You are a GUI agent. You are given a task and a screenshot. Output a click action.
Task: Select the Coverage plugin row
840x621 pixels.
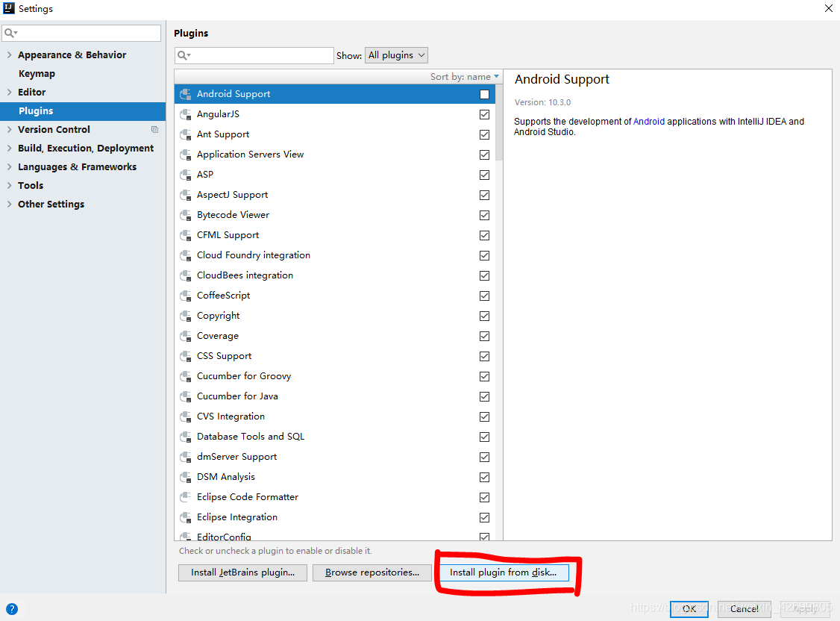click(335, 336)
